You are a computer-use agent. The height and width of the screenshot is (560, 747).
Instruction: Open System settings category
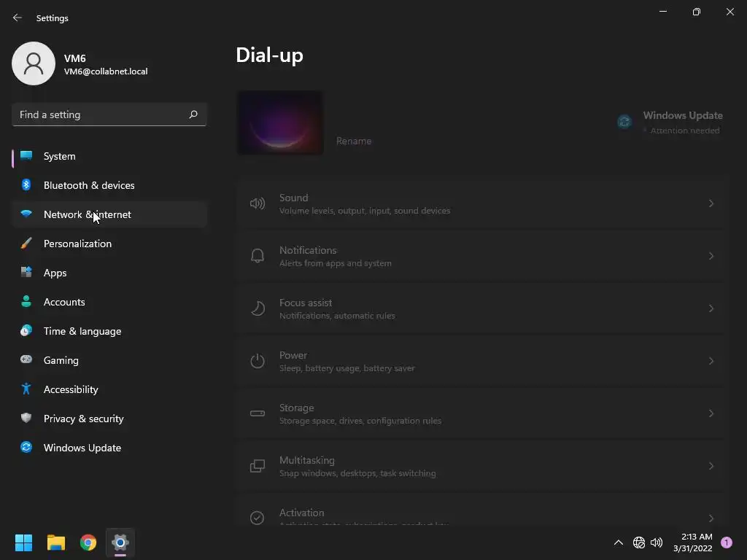pyautogui.click(x=109, y=156)
